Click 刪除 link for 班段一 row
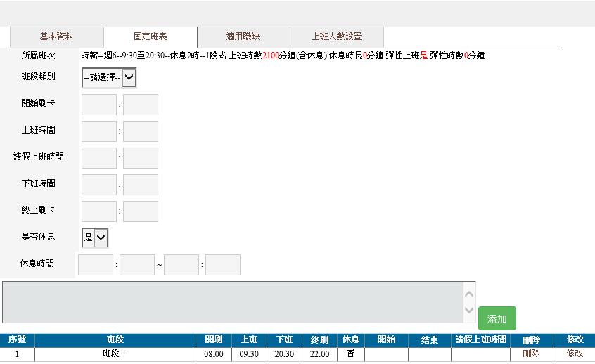 pos(531,354)
